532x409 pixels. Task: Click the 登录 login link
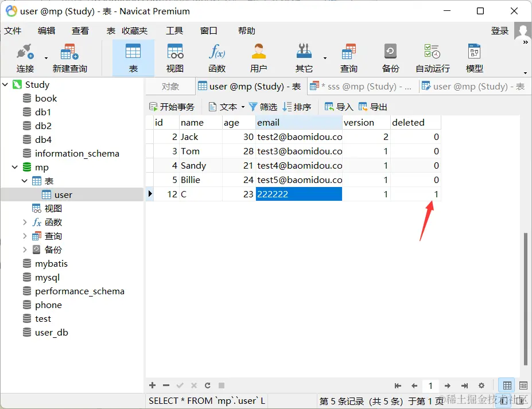pyautogui.click(x=500, y=31)
